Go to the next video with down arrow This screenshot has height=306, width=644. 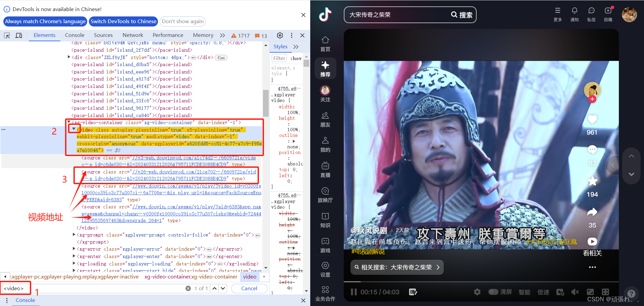(631, 174)
